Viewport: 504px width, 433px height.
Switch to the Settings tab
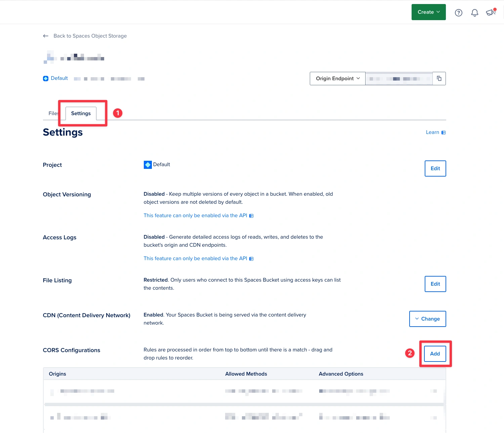[x=81, y=113]
